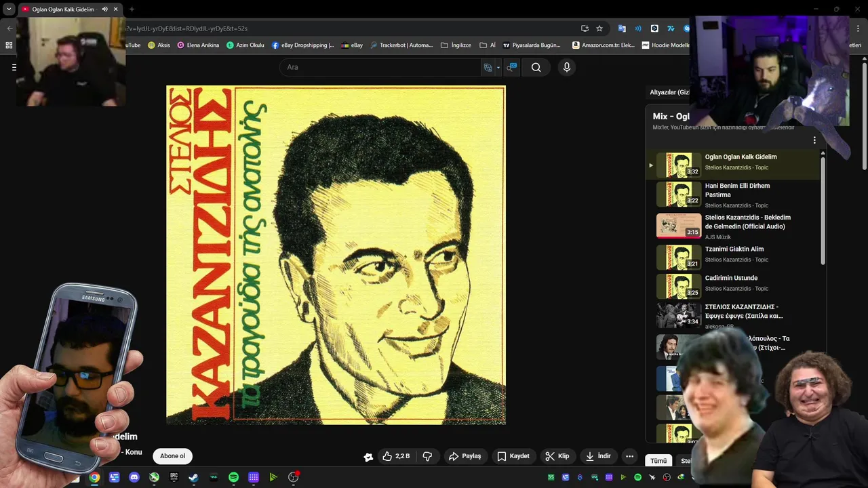Open the dropdown arrow beside translate icon
This screenshot has width=868, height=488.
pos(498,67)
